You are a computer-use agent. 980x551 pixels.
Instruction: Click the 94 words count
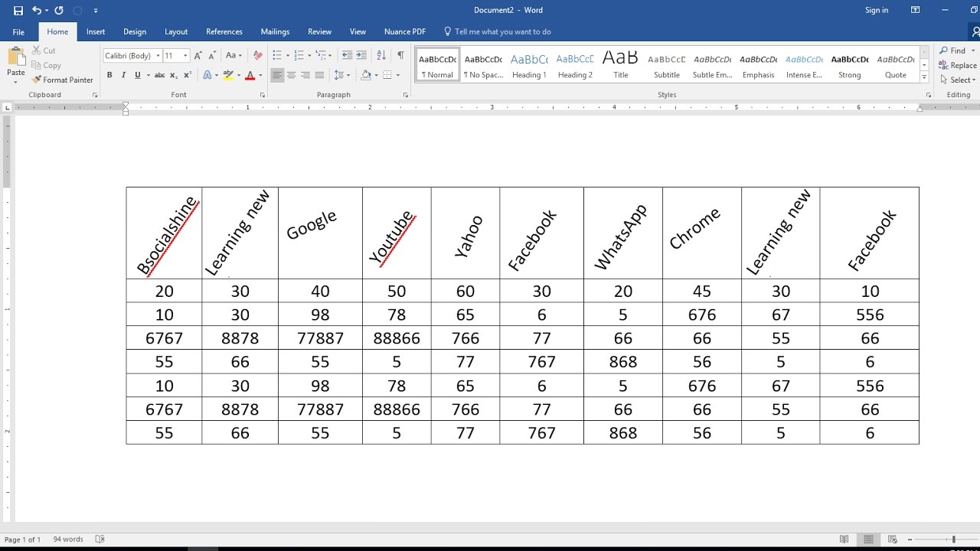coord(68,540)
